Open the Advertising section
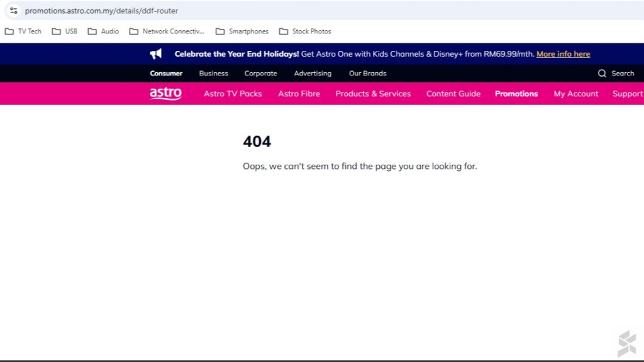644x362 pixels. pyautogui.click(x=313, y=74)
